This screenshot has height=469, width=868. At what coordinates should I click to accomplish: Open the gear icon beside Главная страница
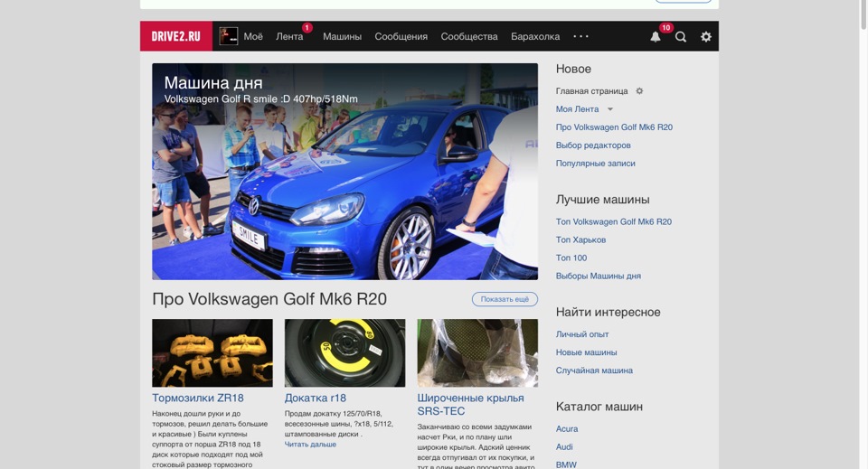pos(639,90)
